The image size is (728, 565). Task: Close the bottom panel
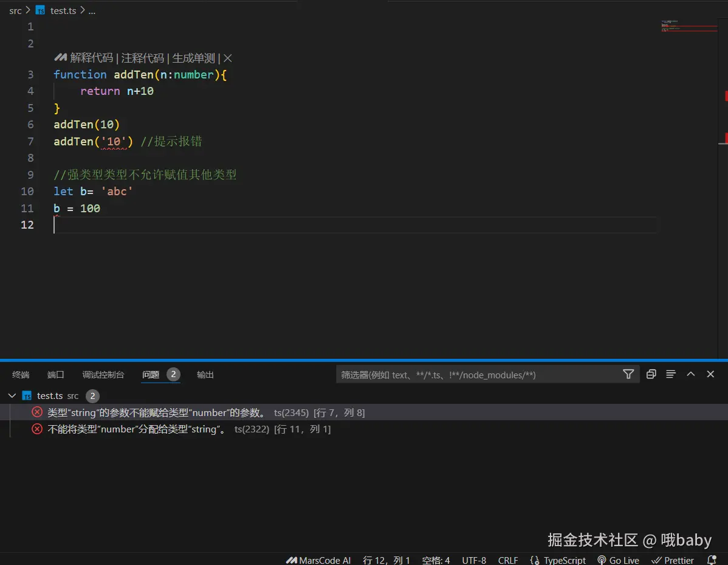[710, 374]
